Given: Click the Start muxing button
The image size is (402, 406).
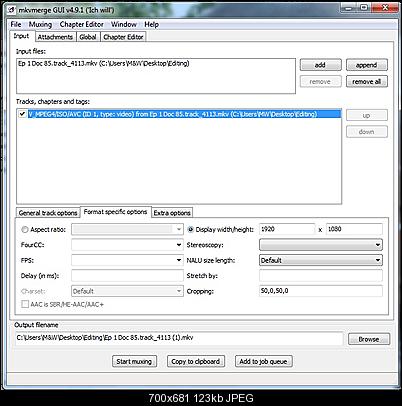Looking at the screenshot, I should pos(134,361).
